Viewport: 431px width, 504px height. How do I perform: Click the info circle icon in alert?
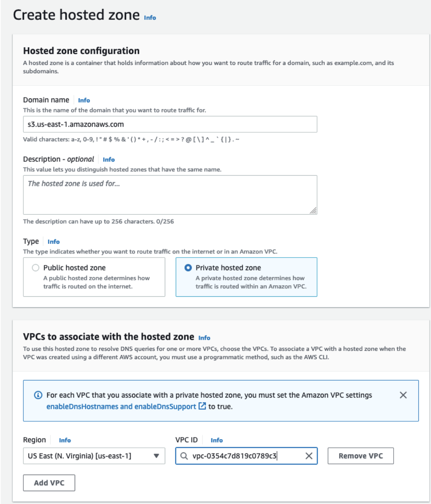point(38,395)
